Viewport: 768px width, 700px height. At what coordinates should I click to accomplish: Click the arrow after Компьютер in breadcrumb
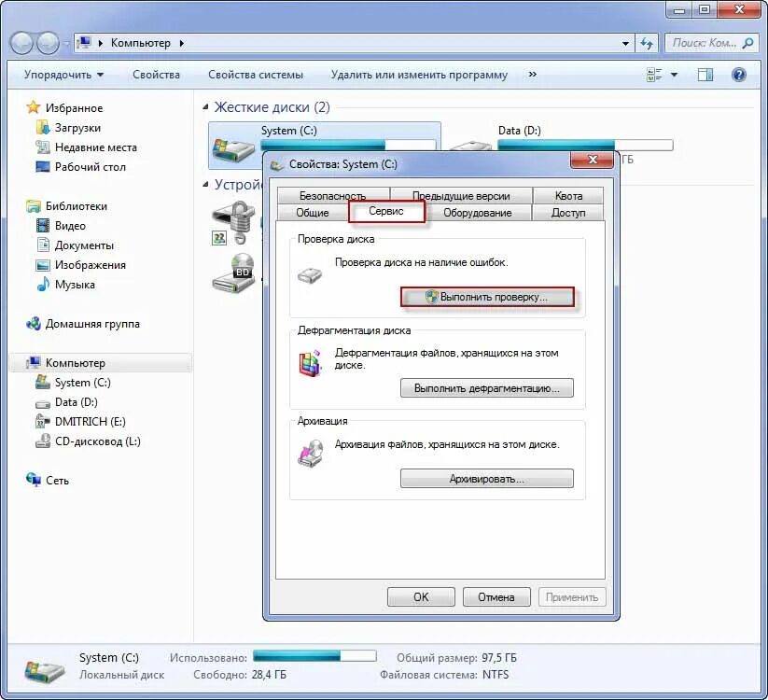pyautogui.click(x=182, y=43)
